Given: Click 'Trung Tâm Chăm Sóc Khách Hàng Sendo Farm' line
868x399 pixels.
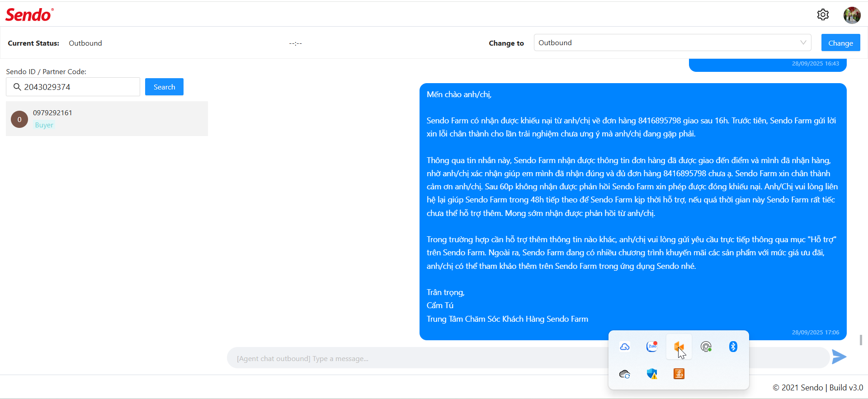Looking at the screenshot, I should click(x=507, y=319).
